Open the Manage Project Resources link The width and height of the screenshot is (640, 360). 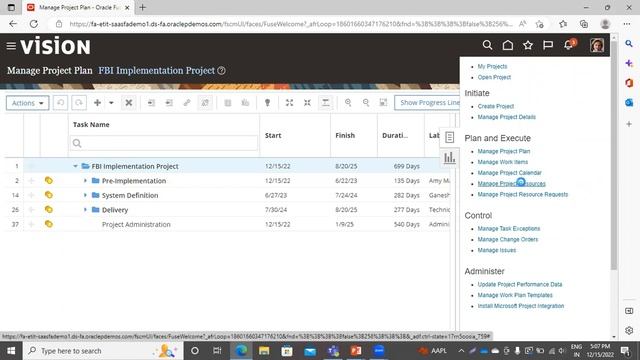pyautogui.click(x=511, y=184)
